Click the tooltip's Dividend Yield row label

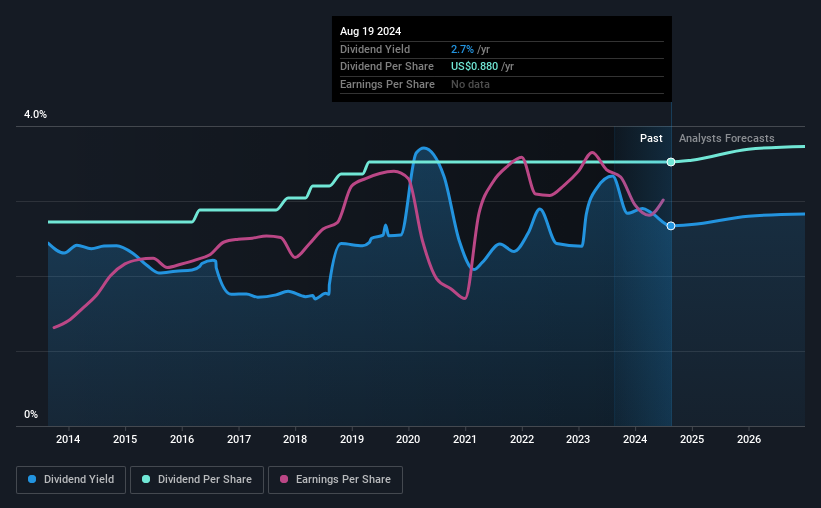(x=375, y=49)
